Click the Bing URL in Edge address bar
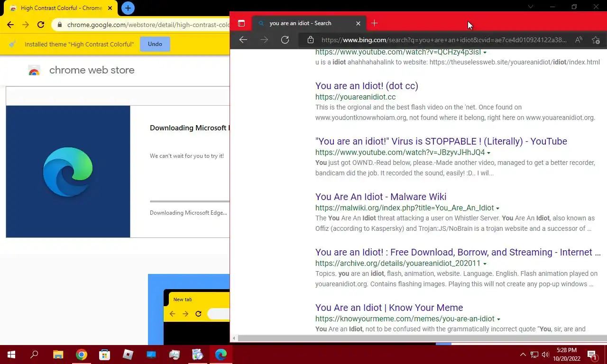 coord(444,40)
